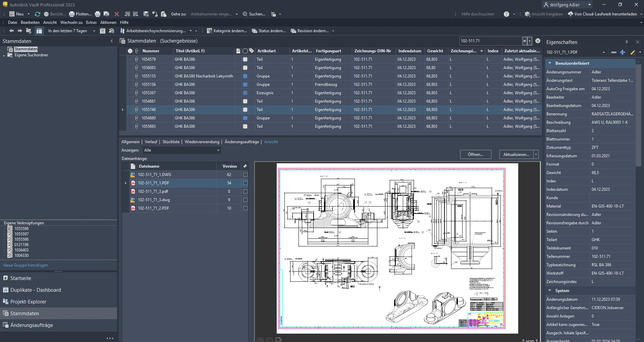Click the Suchen magnifier button
Viewport: 644px width, 342px height.
point(254,14)
